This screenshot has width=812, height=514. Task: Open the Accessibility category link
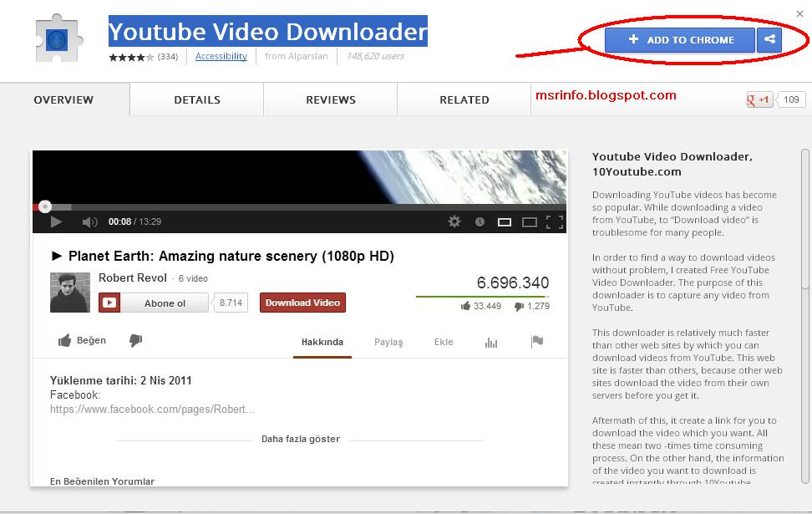pyautogui.click(x=221, y=56)
